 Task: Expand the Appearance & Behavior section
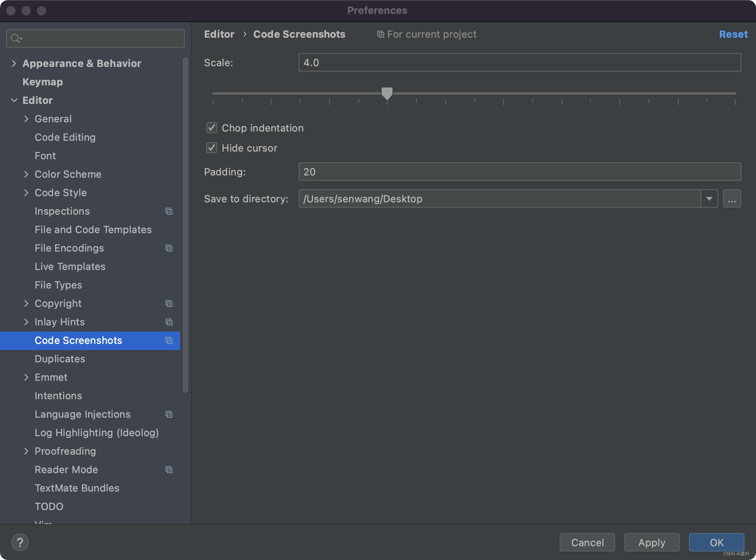tap(14, 63)
